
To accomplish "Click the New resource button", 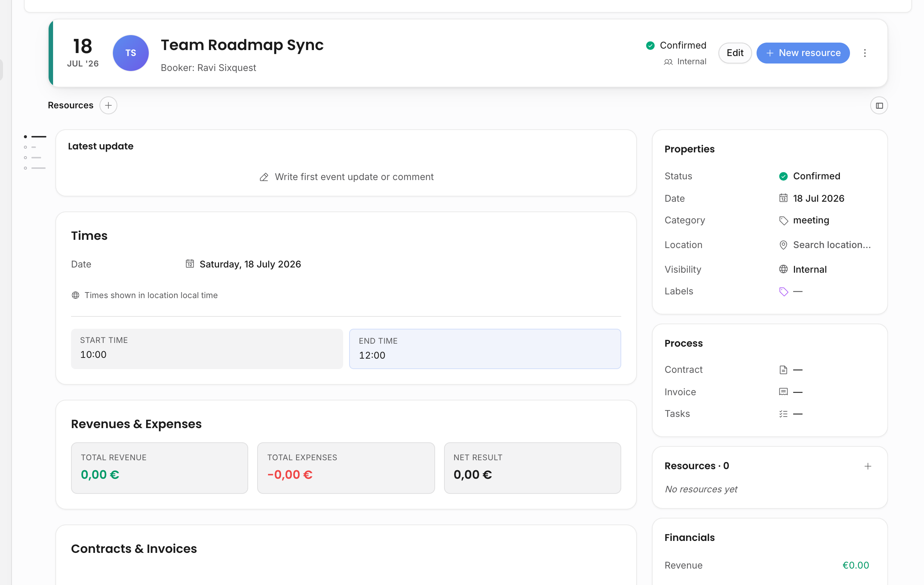I will point(803,53).
